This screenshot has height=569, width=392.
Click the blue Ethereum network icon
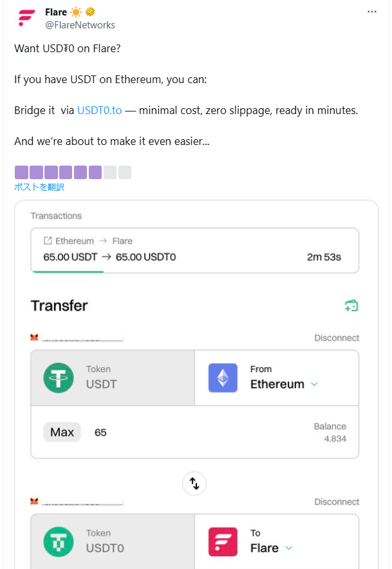point(223,378)
